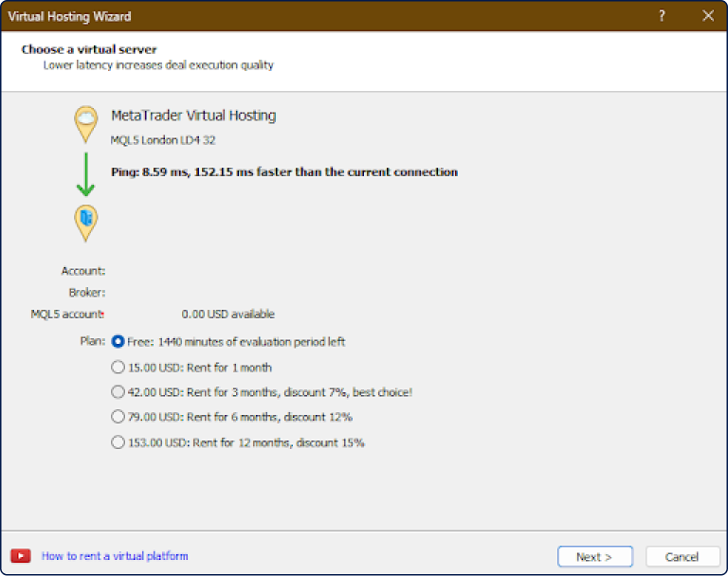Click the broker server pin icon
The height and width of the screenshot is (576, 728).
[x=86, y=224]
